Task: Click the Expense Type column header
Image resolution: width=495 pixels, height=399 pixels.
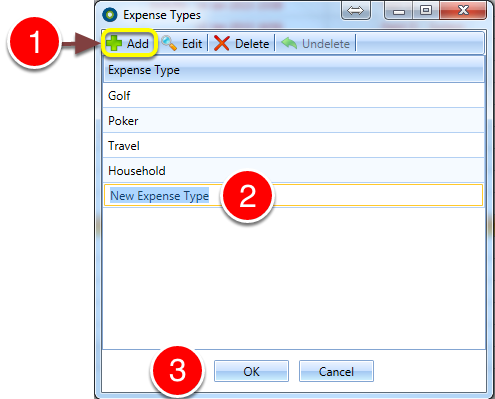Action: (293, 70)
